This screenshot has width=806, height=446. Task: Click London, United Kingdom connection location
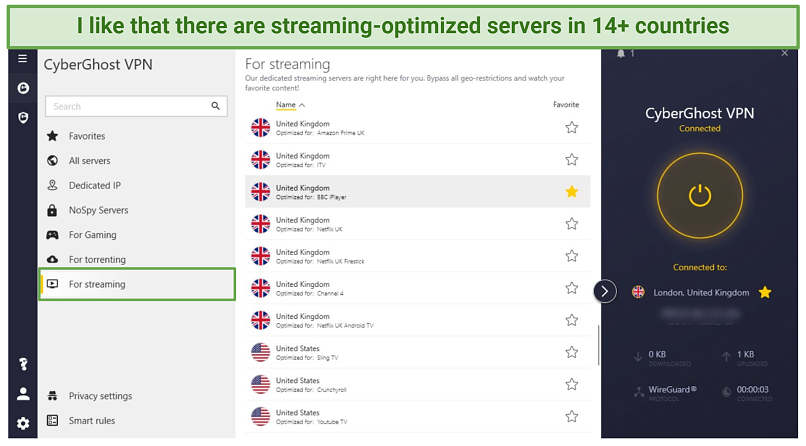coord(701,293)
